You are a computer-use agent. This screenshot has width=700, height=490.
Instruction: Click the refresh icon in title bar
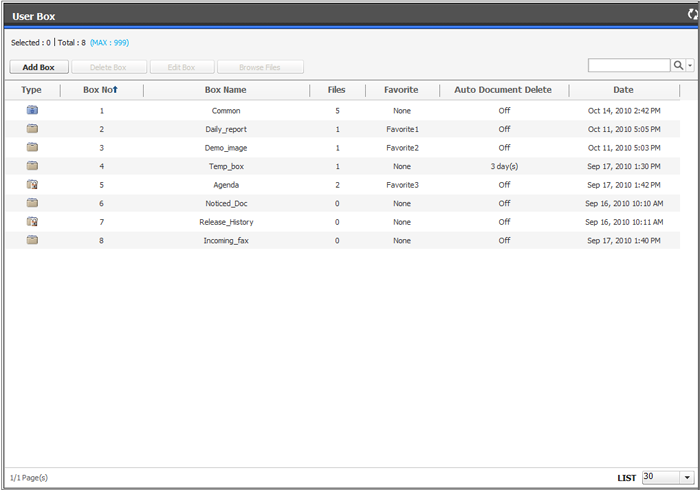pos(692,15)
